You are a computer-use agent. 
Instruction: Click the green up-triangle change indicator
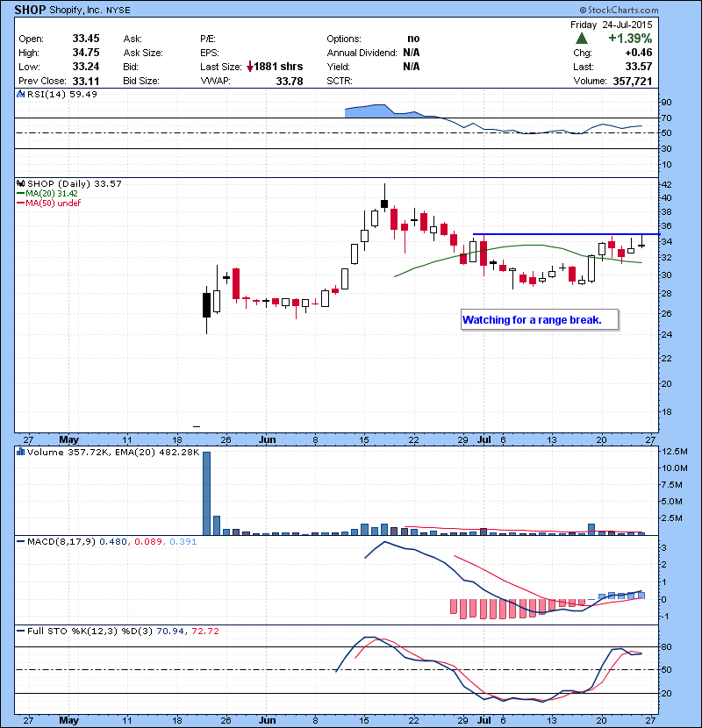[581, 38]
